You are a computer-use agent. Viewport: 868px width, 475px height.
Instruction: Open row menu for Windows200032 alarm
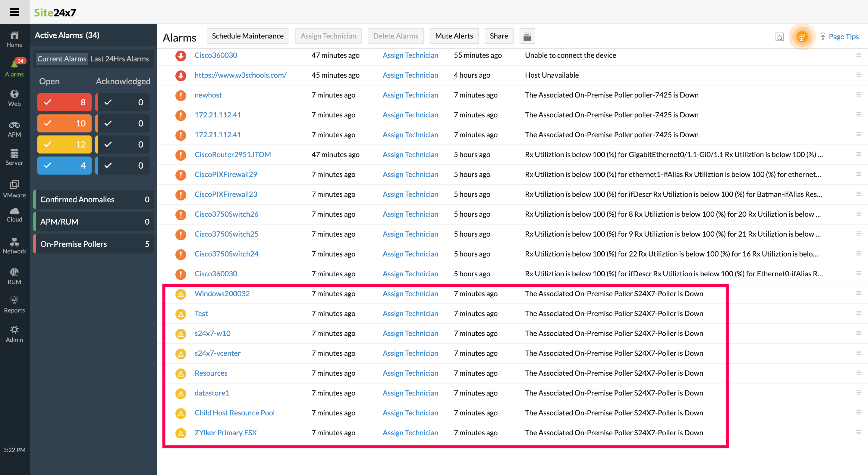(x=859, y=293)
